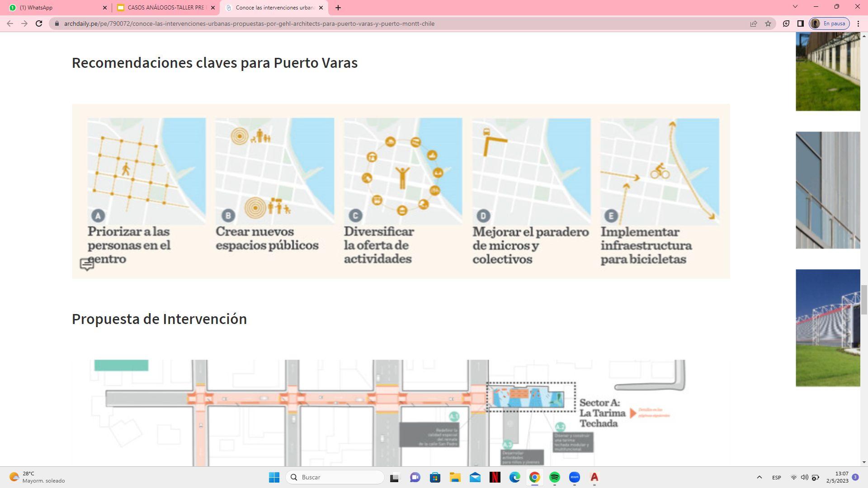
Task: Open sidebar thumbnail with glass balcony
Action: pyautogui.click(x=828, y=190)
